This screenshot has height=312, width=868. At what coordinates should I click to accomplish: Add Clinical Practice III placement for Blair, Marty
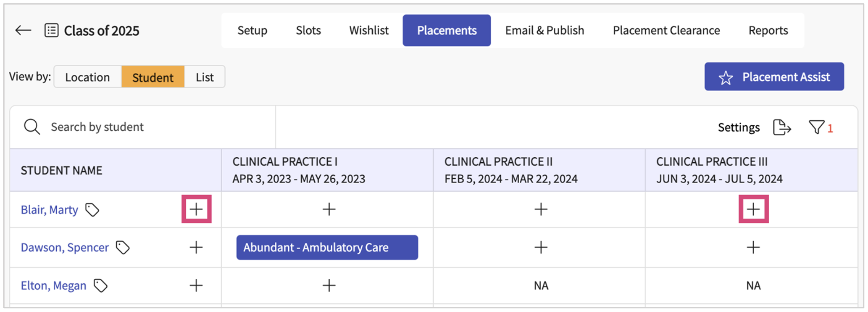click(x=753, y=209)
